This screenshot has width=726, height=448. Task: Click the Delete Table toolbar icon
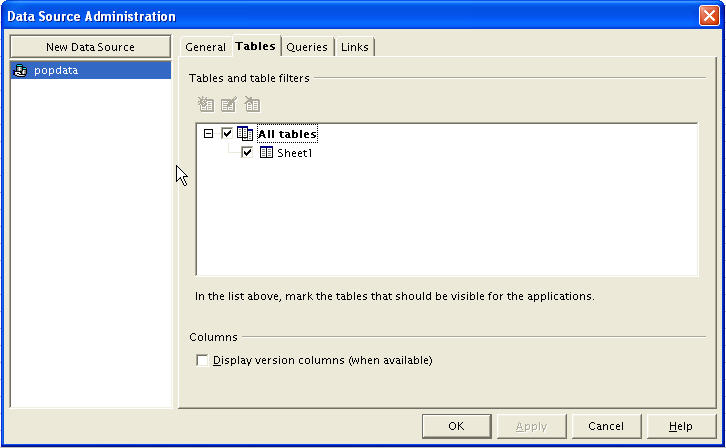pyautogui.click(x=253, y=104)
